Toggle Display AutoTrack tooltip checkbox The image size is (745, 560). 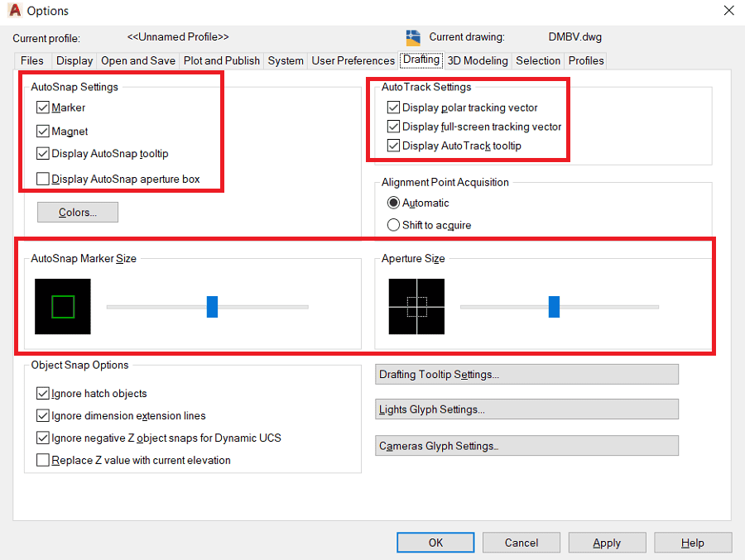pyautogui.click(x=393, y=146)
